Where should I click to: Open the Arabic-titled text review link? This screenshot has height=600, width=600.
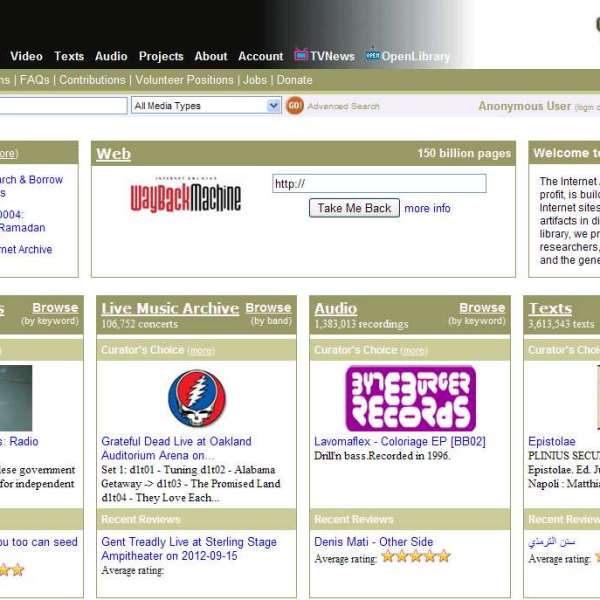pos(551,542)
